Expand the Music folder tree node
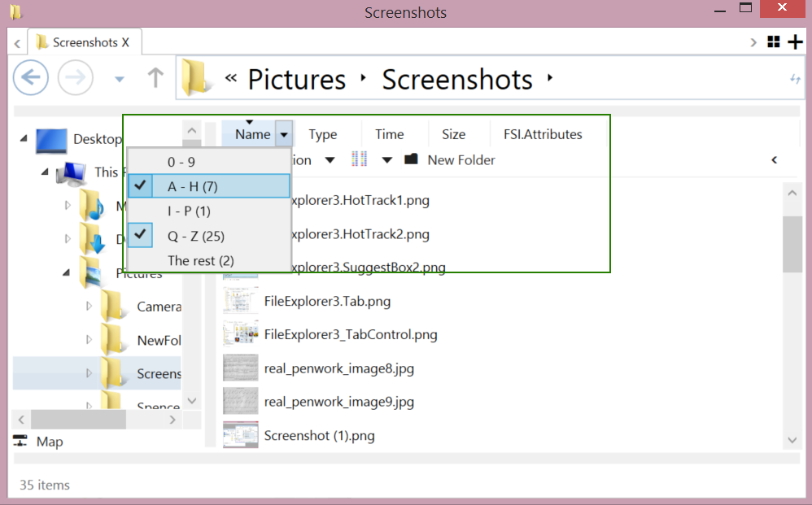The width and height of the screenshot is (812, 505). tap(68, 206)
